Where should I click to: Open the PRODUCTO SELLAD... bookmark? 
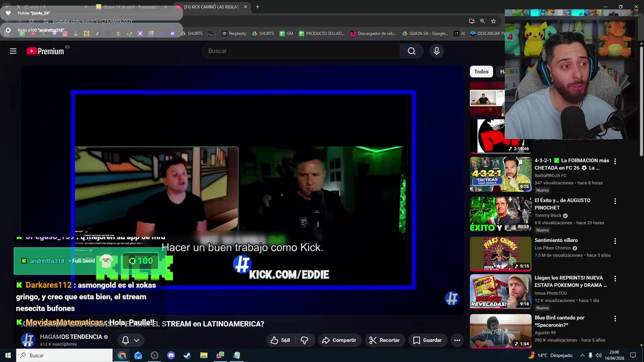click(x=321, y=33)
